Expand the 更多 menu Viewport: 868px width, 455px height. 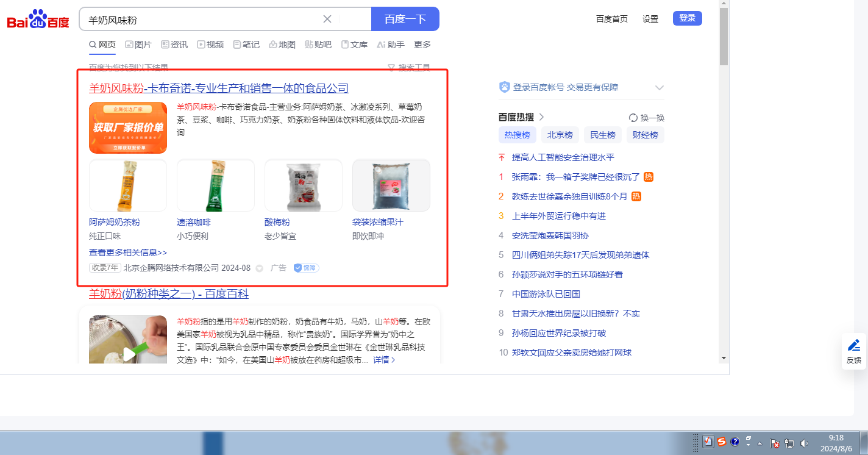pyautogui.click(x=422, y=45)
